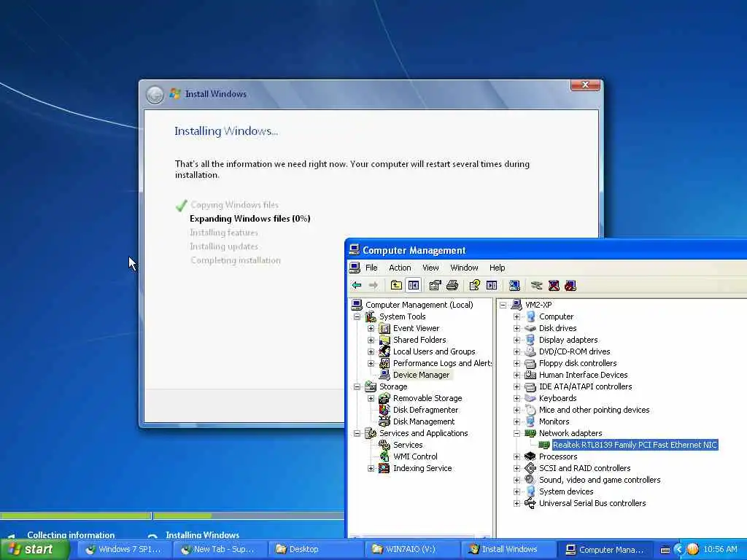Expand the Disk drives category

click(516, 328)
